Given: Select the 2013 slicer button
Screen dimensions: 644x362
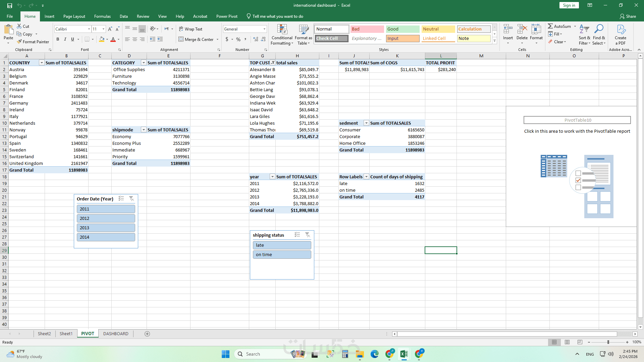Looking at the screenshot, I should point(106,228).
